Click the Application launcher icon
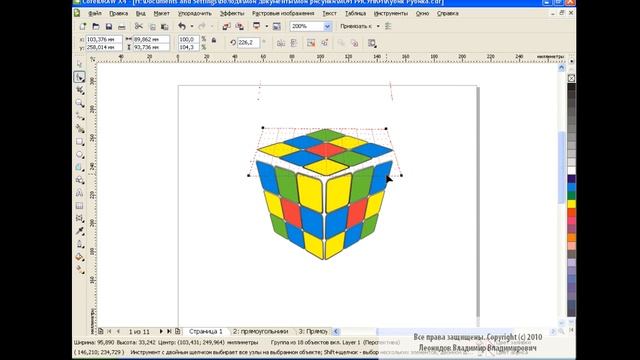 coord(256,26)
